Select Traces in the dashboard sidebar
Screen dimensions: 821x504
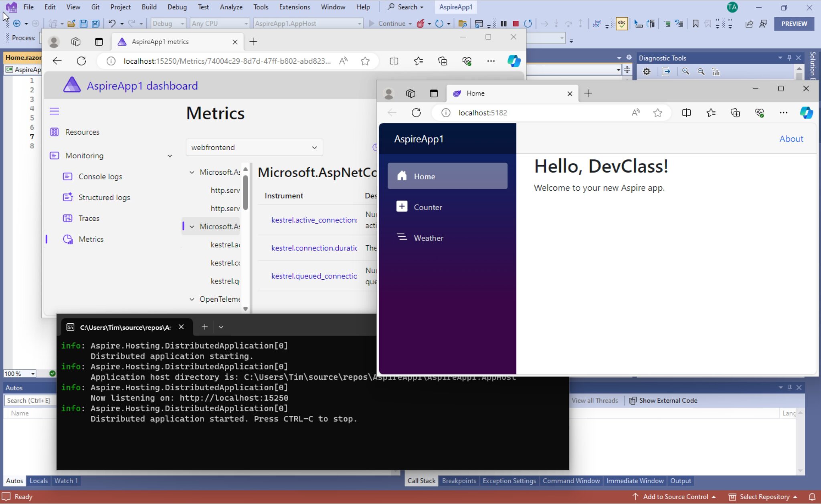tap(89, 218)
